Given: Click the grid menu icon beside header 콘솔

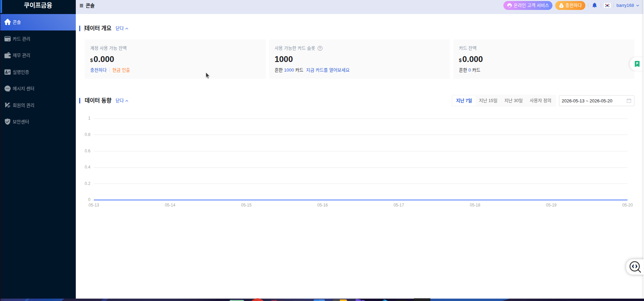Looking at the screenshot, I should (81, 5).
